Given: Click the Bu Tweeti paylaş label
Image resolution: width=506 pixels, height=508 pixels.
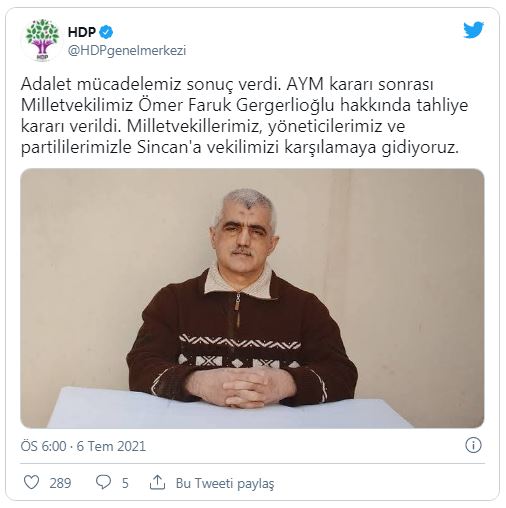Looking at the screenshot, I should [225, 483].
